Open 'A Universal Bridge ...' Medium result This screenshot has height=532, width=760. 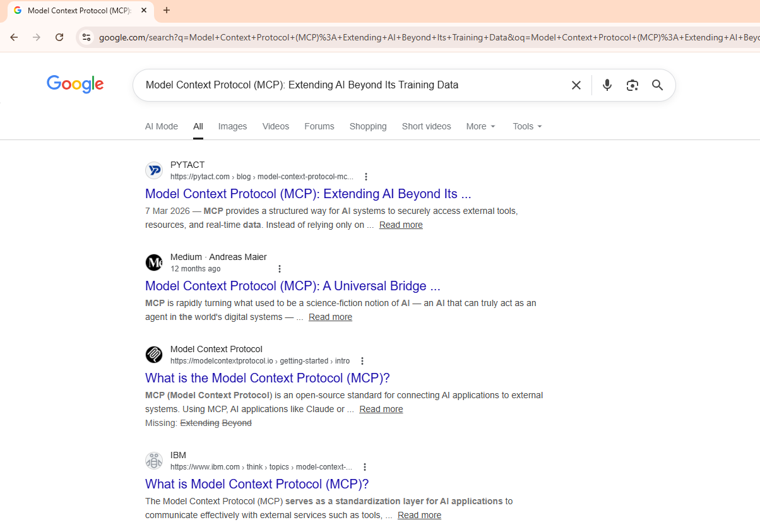click(x=293, y=286)
